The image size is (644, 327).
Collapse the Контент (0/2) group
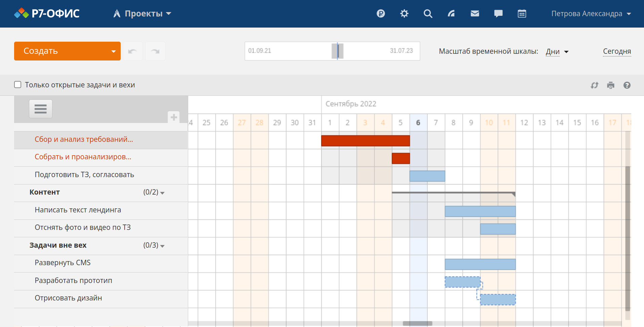click(162, 193)
